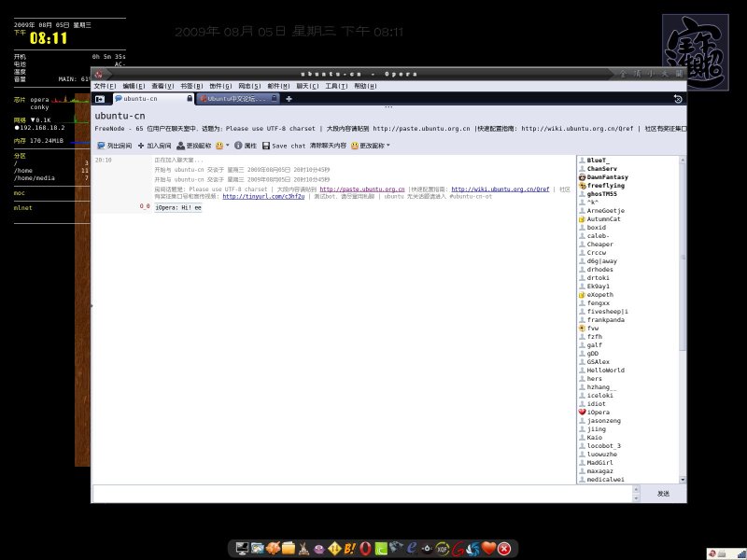Open the rabbit icon in dock
The image size is (747, 560).
(303, 549)
